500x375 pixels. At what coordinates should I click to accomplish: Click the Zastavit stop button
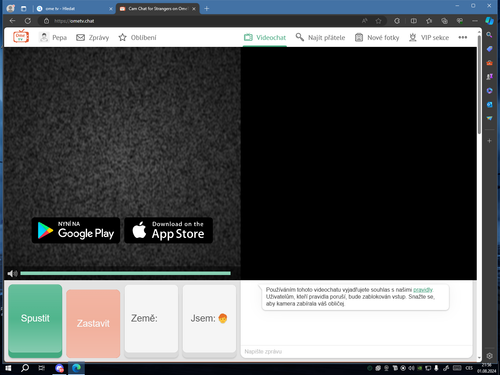click(93, 323)
